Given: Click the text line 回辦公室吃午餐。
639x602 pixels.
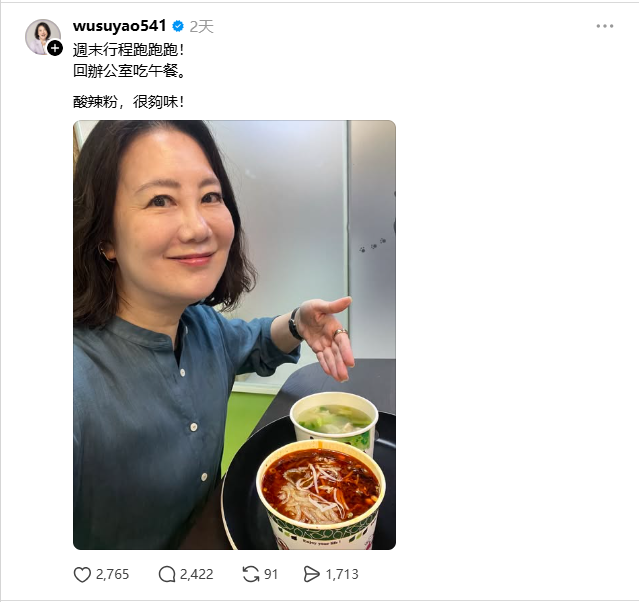Looking at the screenshot, I should (x=130, y=71).
